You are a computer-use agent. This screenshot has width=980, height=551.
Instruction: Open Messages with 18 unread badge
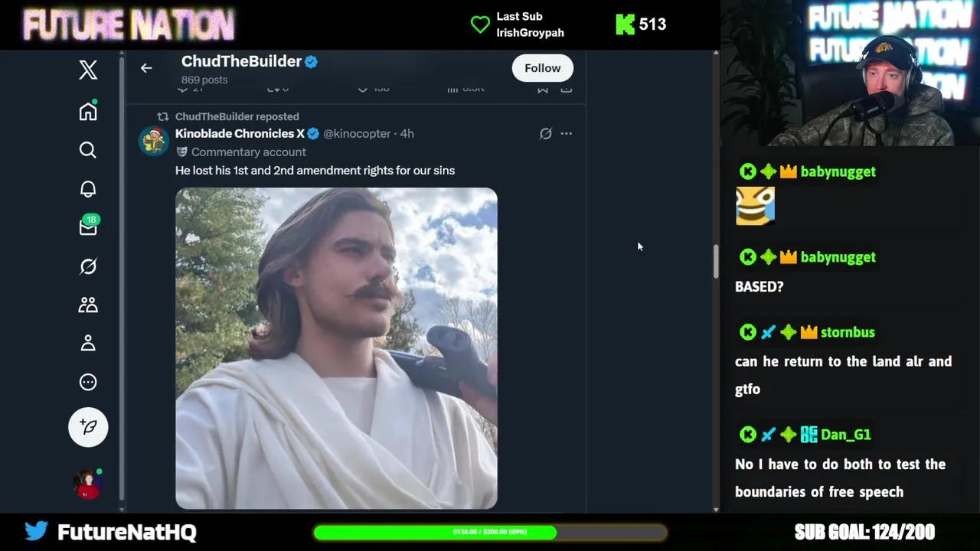point(88,227)
